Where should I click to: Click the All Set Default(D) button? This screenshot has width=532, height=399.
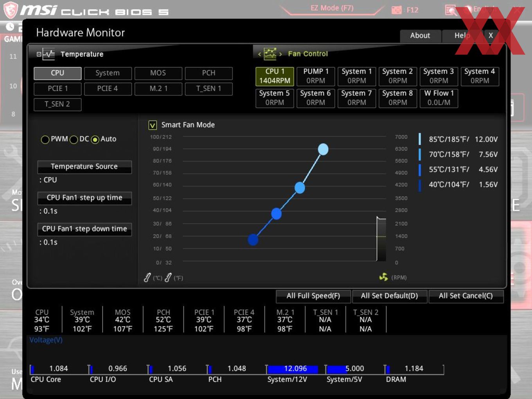tap(389, 296)
